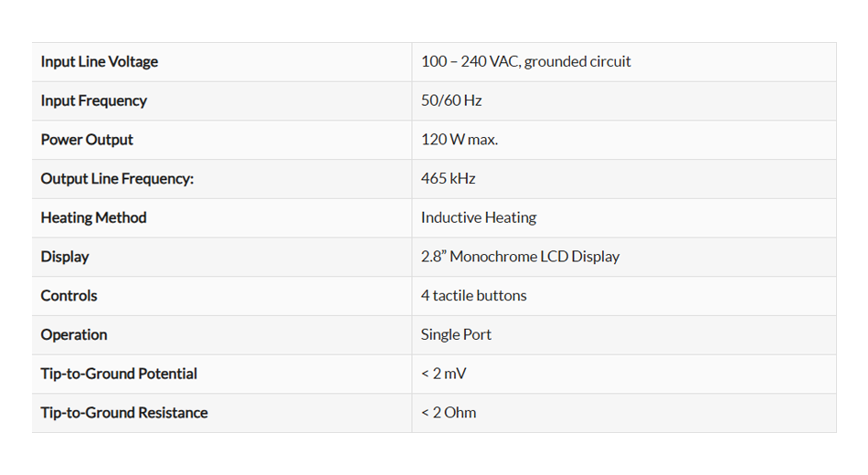
Task: Click the Input Line Voltage label
Action: point(99,62)
